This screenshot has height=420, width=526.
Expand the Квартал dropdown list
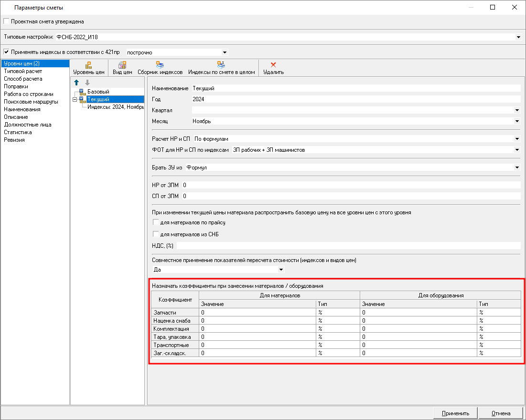[x=517, y=110]
